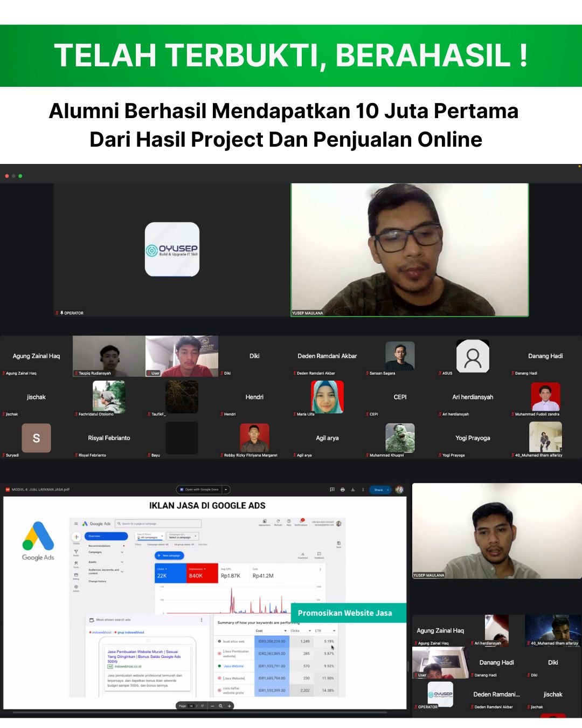Select Yusep Maulana's main video tile

[410, 249]
